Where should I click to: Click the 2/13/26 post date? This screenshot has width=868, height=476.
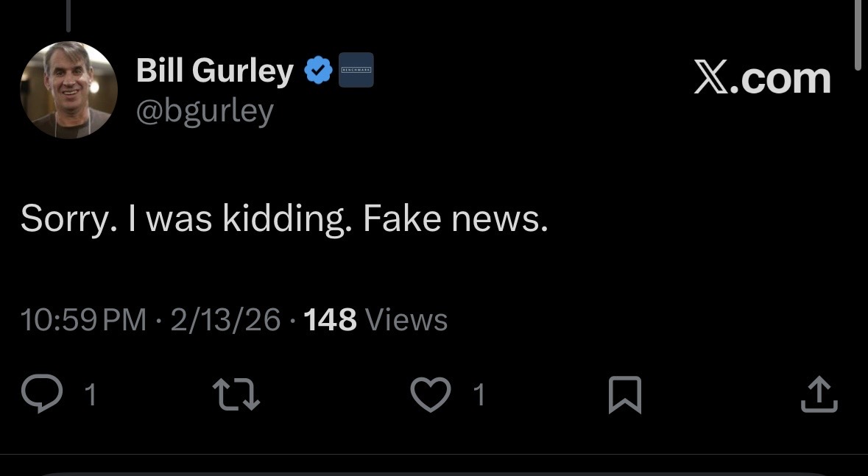click(x=225, y=320)
